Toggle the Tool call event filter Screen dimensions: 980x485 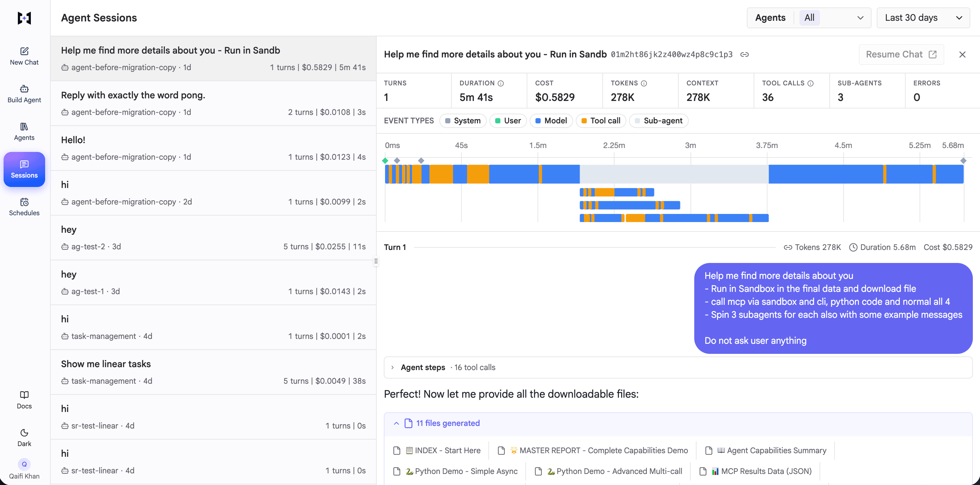pos(601,120)
